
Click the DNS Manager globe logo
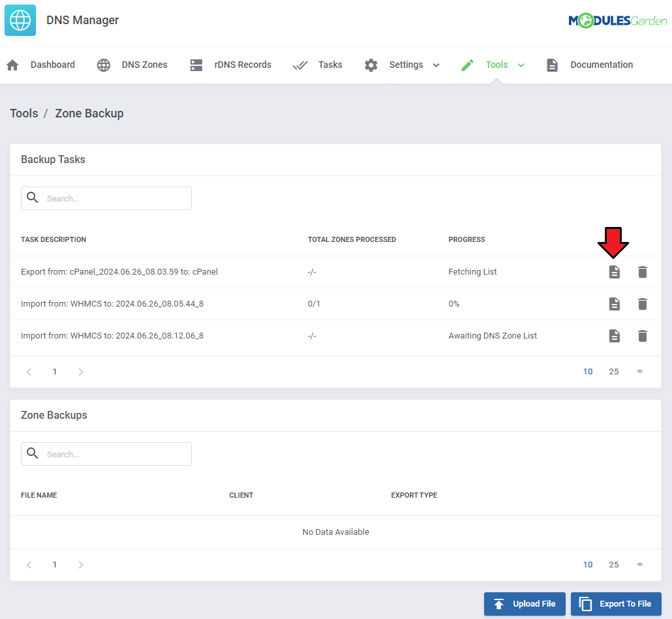20,20
